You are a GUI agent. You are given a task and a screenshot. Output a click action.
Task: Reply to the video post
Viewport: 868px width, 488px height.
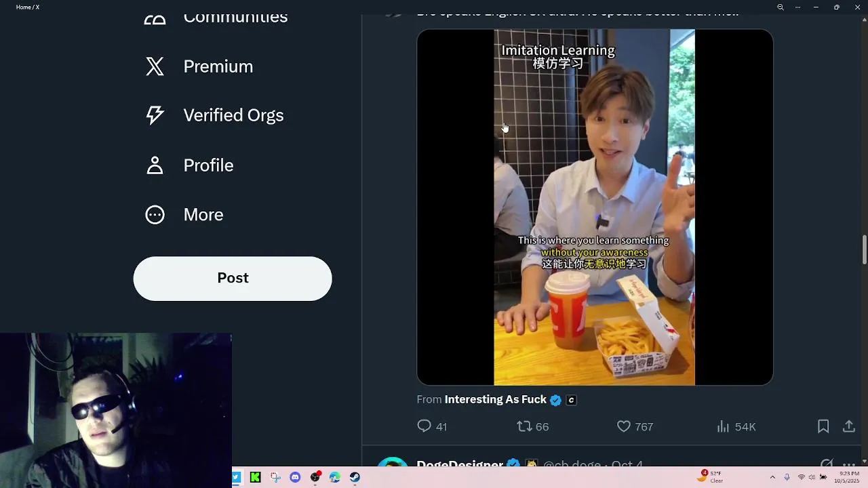pyautogui.click(x=425, y=426)
